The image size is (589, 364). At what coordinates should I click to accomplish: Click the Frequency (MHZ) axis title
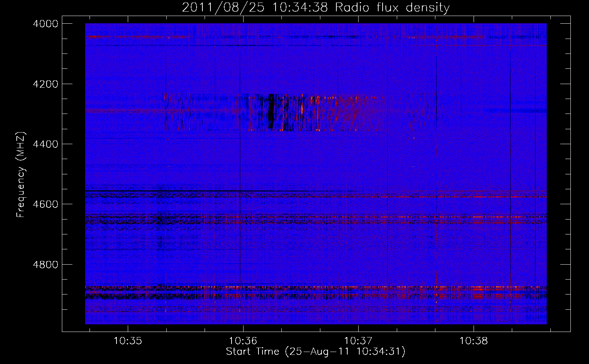(x=21, y=175)
